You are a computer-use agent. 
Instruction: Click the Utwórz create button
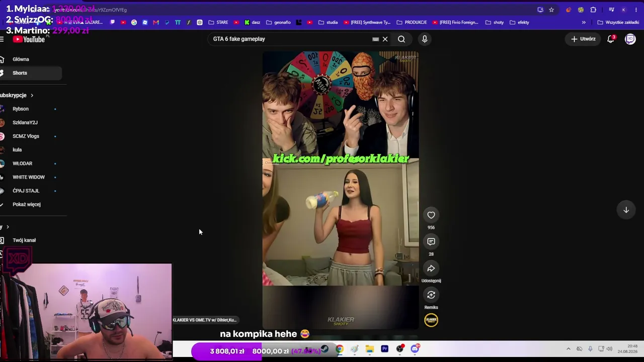pos(584,39)
